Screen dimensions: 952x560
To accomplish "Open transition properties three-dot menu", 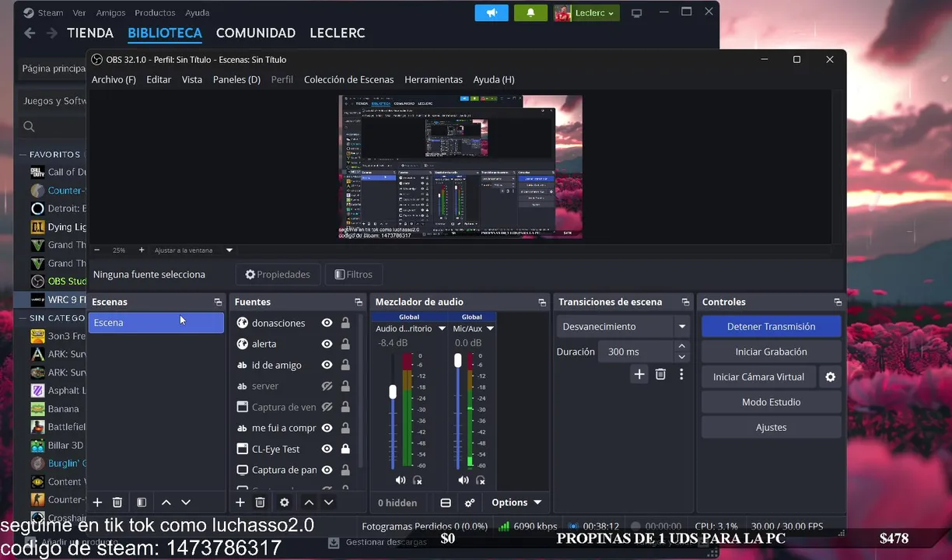I will [x=681, y=374].
